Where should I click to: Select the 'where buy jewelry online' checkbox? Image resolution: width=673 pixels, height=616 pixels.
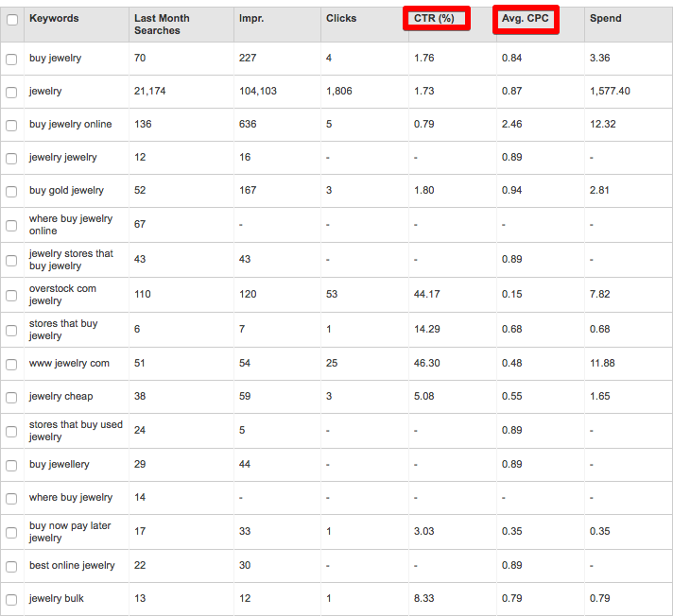(11, 226)
